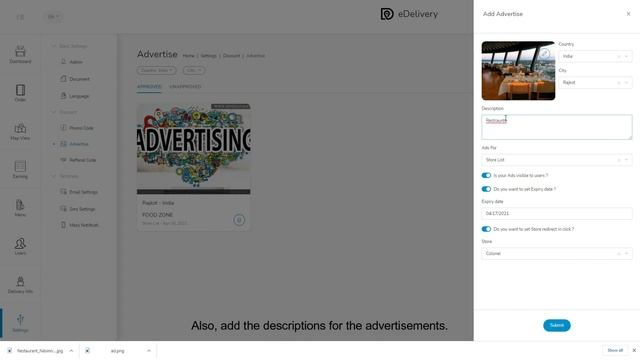Open Sms Settings in the settings menu
This screenshot has width=640, height=360.
(78, 209)
